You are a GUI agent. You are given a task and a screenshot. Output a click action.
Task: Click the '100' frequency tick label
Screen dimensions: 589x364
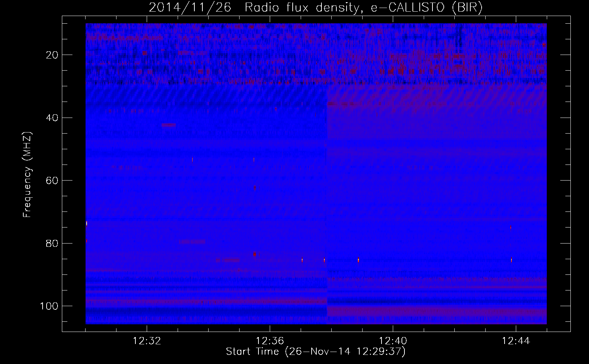click(49, 306)
